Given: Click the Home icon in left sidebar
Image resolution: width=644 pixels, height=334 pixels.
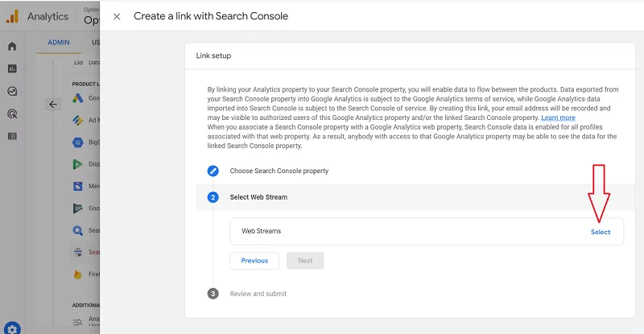Looking at the screenshot, I should click(x=12, y=46).
